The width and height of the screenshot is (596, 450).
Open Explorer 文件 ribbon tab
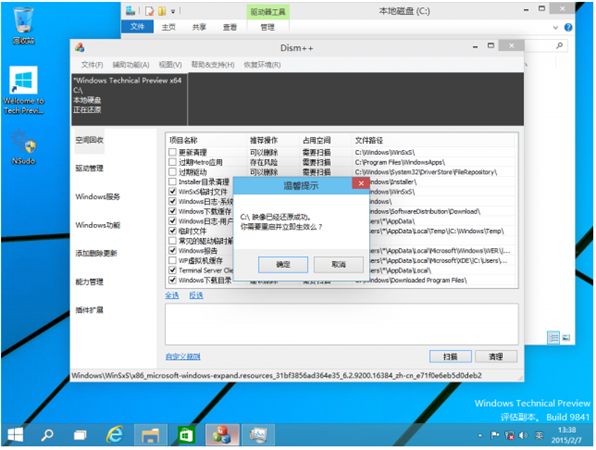[137, 27]
